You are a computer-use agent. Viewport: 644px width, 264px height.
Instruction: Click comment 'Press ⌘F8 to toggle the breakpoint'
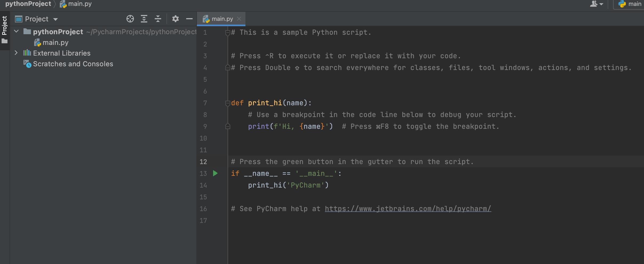[421, 126]
